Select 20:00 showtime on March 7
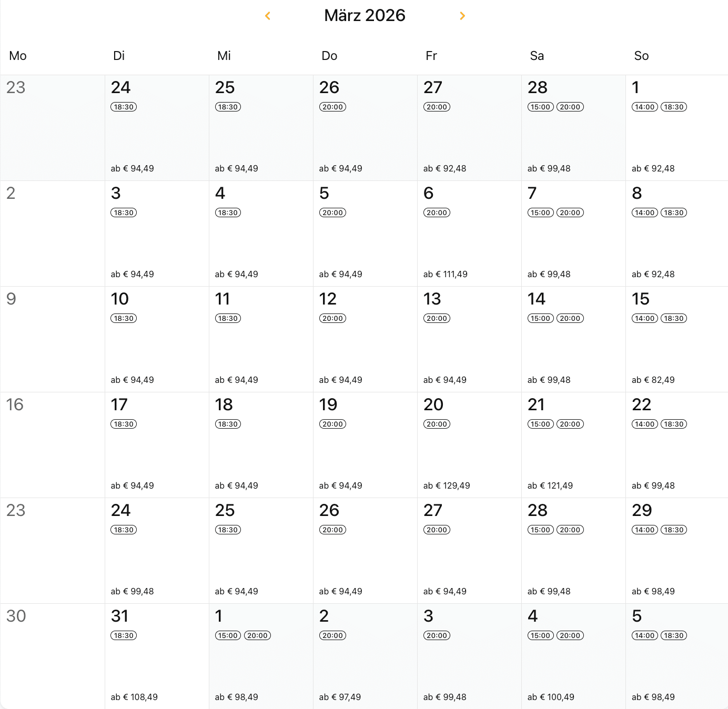Screen dimensions: 728x709 pyautogui.click(x=570, y=212)
